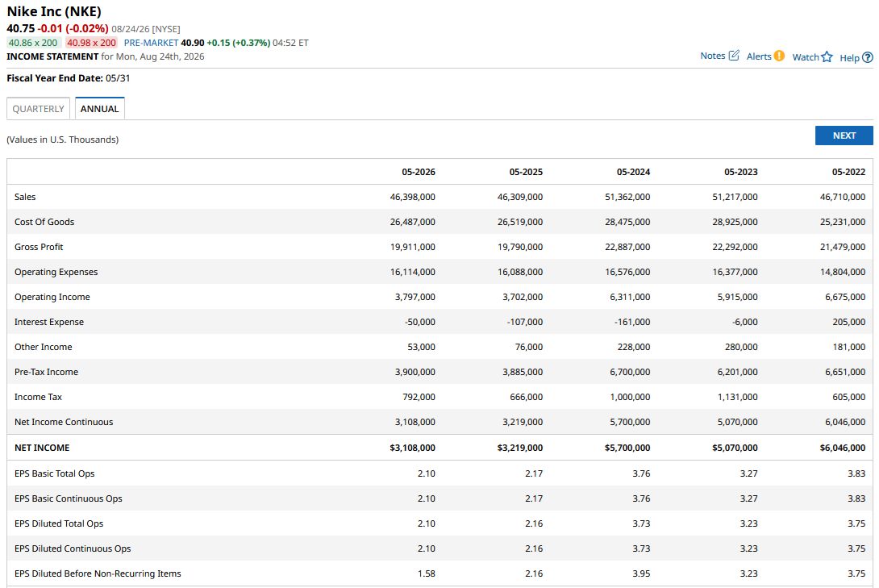Click the green bid quote 40.86 x 200
The width and height of the screenshot is (879, 588).
click(x=33, y=43)
